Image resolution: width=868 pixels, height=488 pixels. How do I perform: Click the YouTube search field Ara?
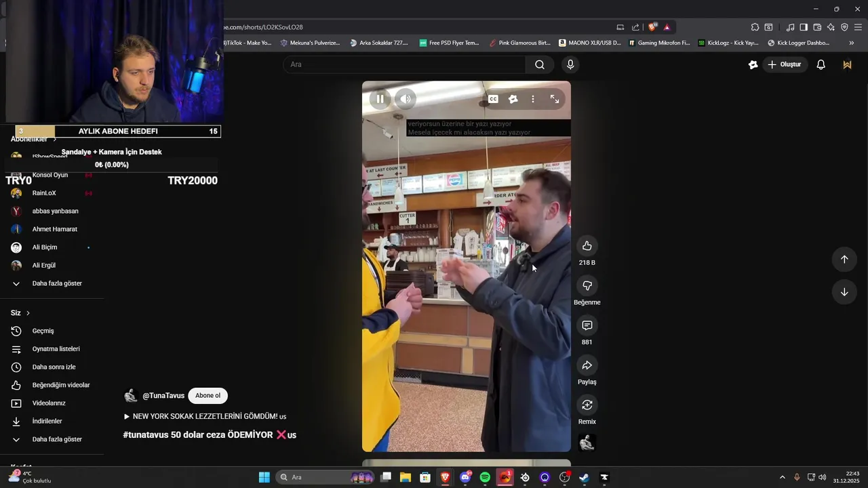pos(404,64)
